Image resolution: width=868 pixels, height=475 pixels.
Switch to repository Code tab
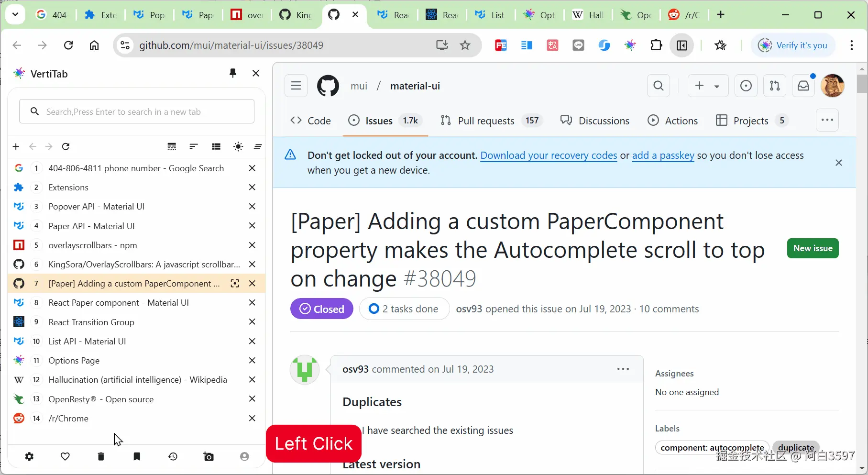point(310,121)
